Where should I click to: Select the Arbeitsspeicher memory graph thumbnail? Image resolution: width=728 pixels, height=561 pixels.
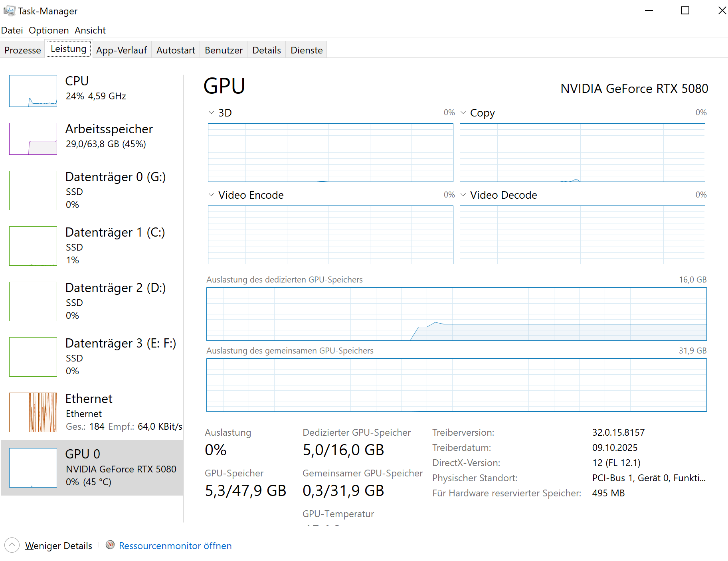pyautogui.click(x=33, y=139)
